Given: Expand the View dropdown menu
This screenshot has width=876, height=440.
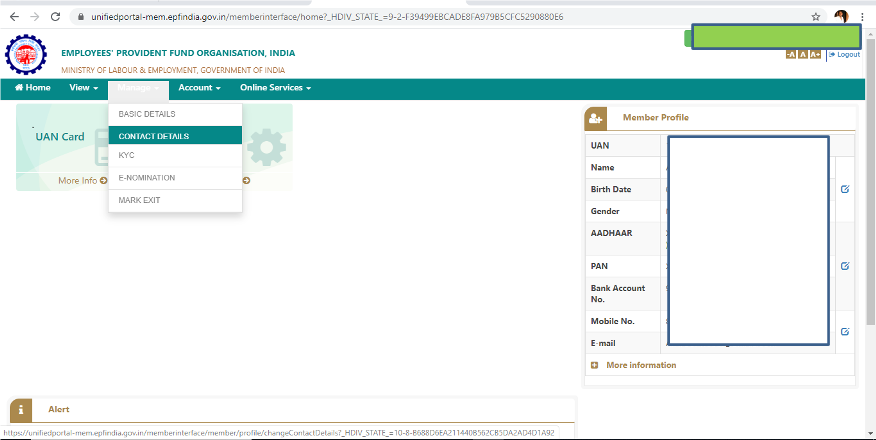Looking at the screenshot, I should click(x=83, y=88).
